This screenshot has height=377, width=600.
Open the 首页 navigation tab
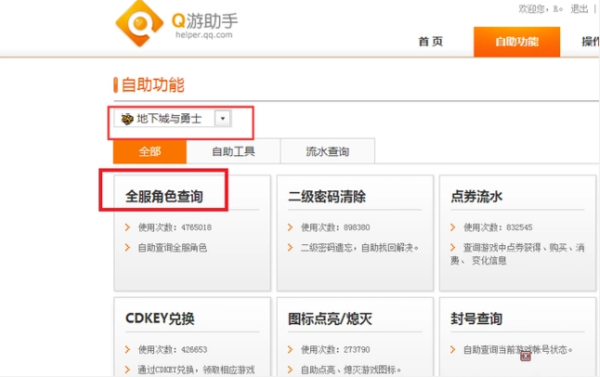tap(430, 41)
